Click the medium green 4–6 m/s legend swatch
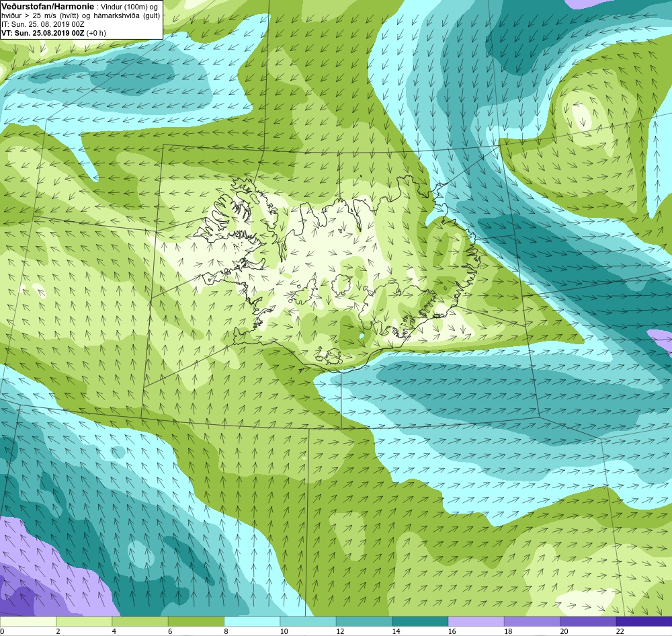This screenshot has height=636, width=672. (x=140, y=621)
